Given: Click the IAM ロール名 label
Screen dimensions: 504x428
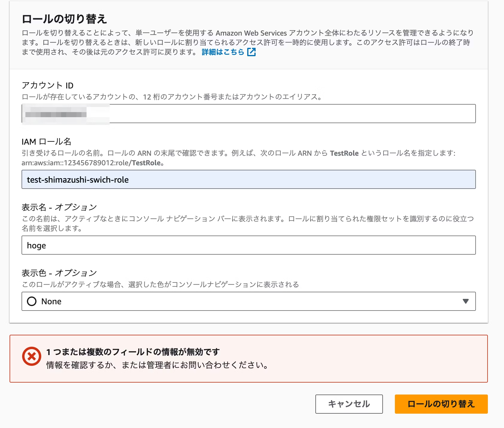Looking at the screenshot, I should [46, 142].
